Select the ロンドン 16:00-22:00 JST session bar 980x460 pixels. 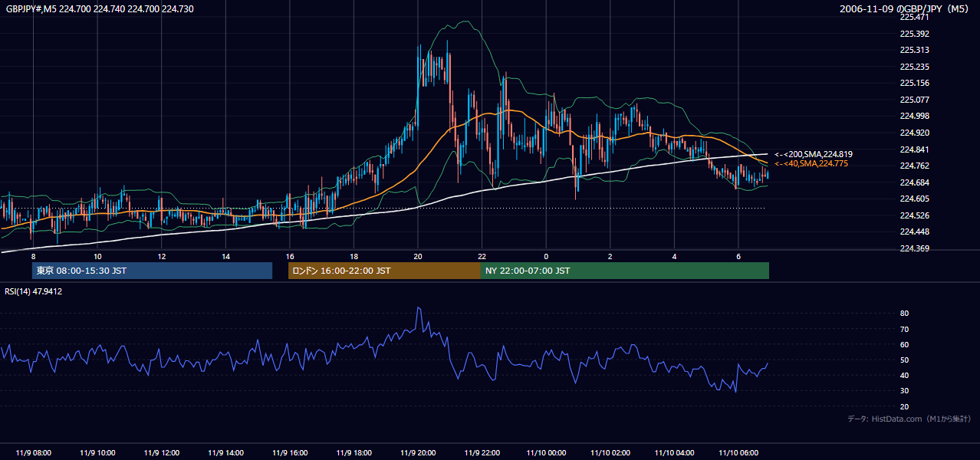[x=384, y=271]
